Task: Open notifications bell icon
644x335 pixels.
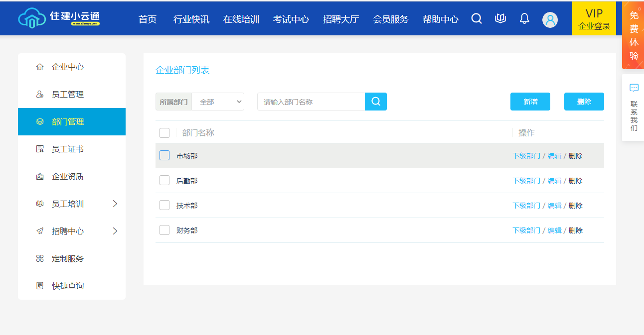Action: click(524, 19)
